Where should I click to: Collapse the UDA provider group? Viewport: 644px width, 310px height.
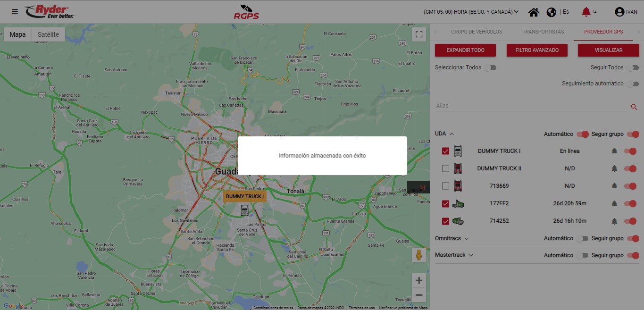(x=452, y=134)
